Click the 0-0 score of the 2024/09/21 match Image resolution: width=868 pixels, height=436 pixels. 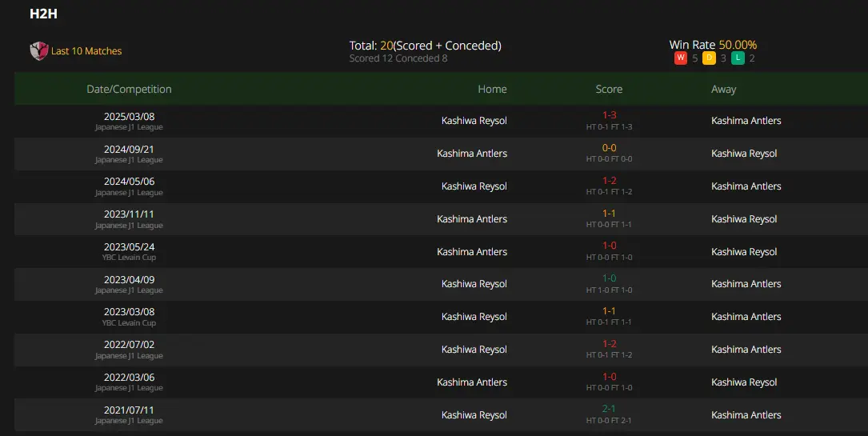[x=609, y=148]
